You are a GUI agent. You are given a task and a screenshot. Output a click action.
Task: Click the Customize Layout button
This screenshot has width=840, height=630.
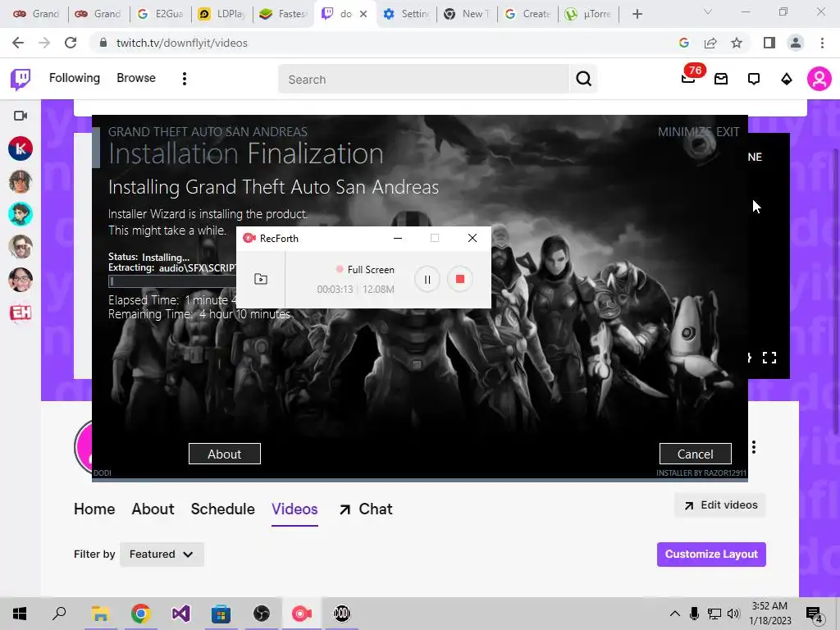point(711,554)
